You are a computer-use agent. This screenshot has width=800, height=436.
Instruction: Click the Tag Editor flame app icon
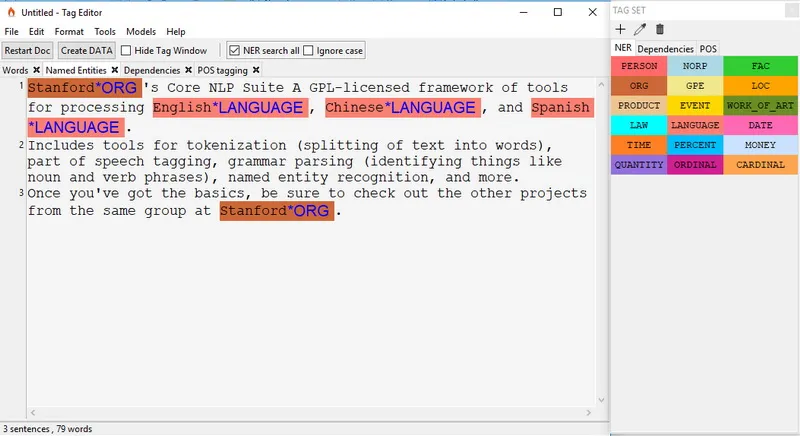point(11,12)
